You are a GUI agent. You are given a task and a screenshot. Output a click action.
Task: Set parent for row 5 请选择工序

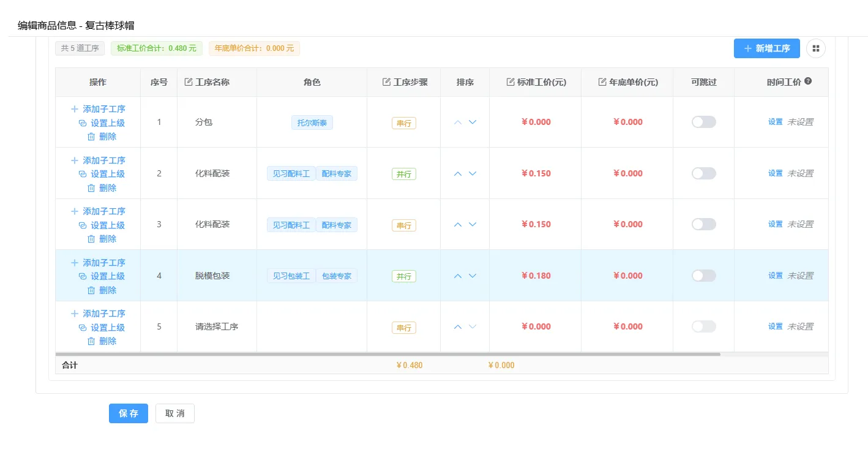pos(102,328)
